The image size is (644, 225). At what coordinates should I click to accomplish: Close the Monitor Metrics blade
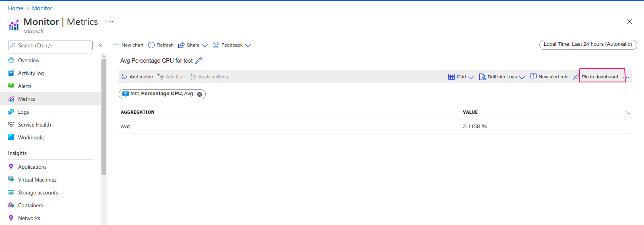pos(630,22)
